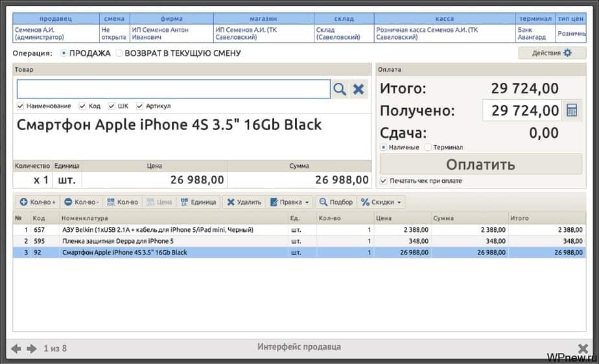Screen dimensions: 599x364
Task: Disable Печатать чек при оплате checkbox
Action: coord(384,181)
